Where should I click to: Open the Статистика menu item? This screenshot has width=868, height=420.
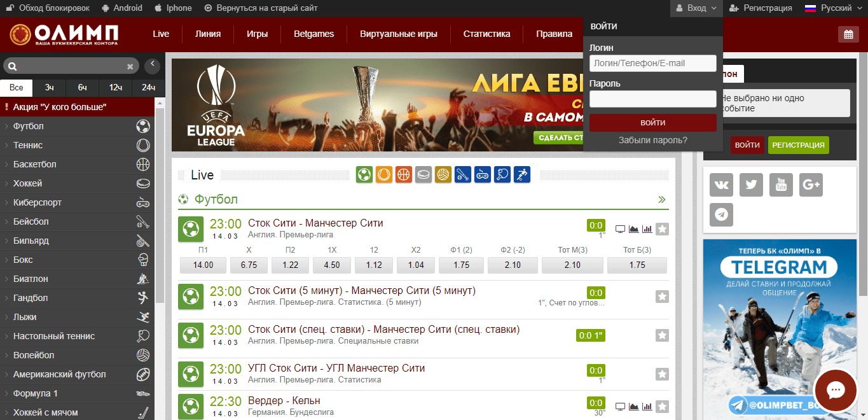click(x=486, y=34)
